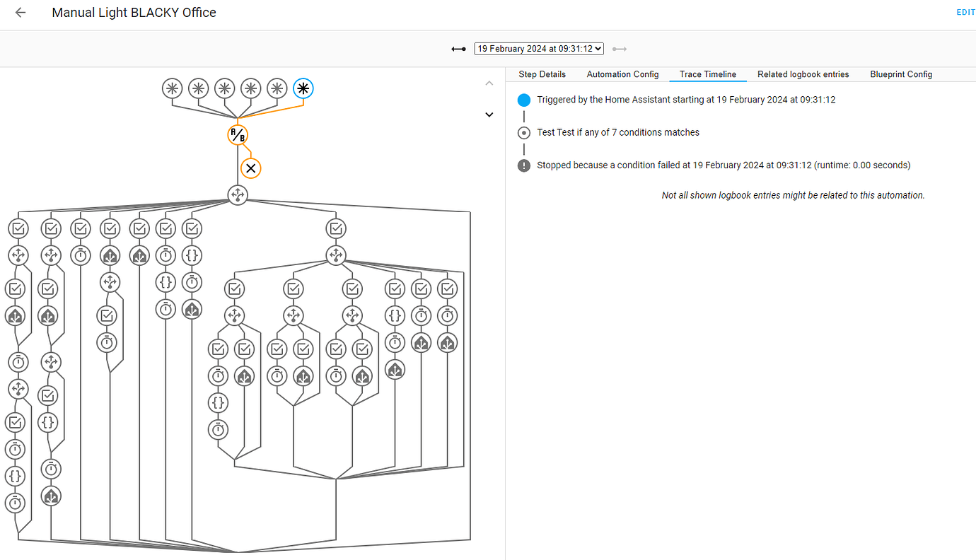Select a delay timer node in the graph
Viewport: 976px width, 560px height.
(x=80, y=255)
